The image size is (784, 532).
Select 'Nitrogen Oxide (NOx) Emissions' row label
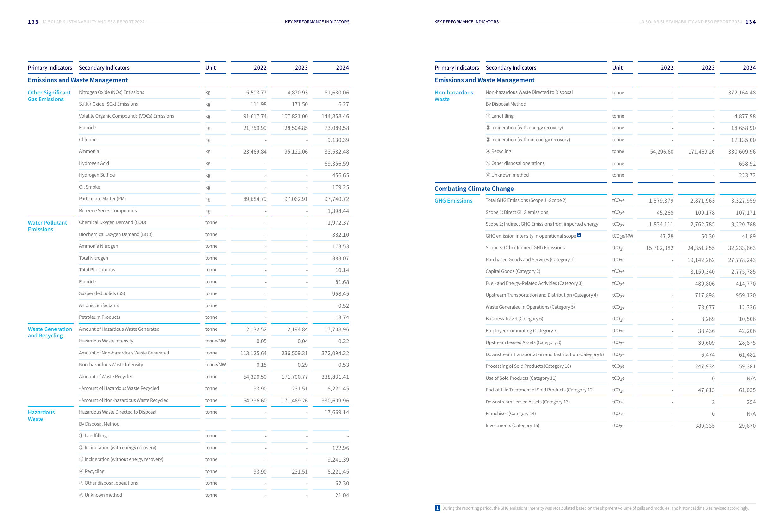(x=111, y=92)
